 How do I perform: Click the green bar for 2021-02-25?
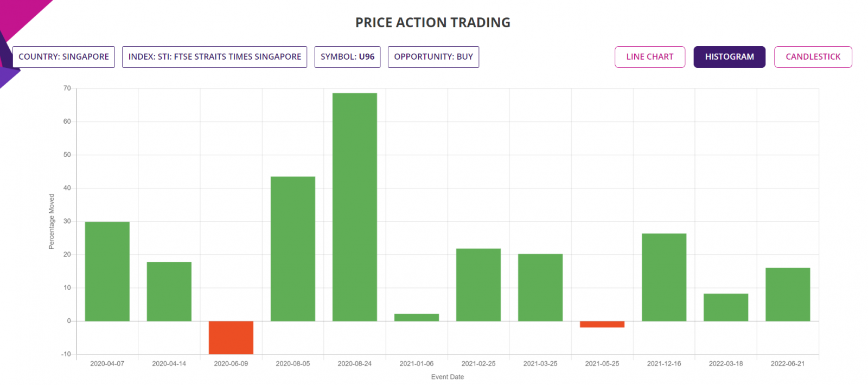point(478,285)
